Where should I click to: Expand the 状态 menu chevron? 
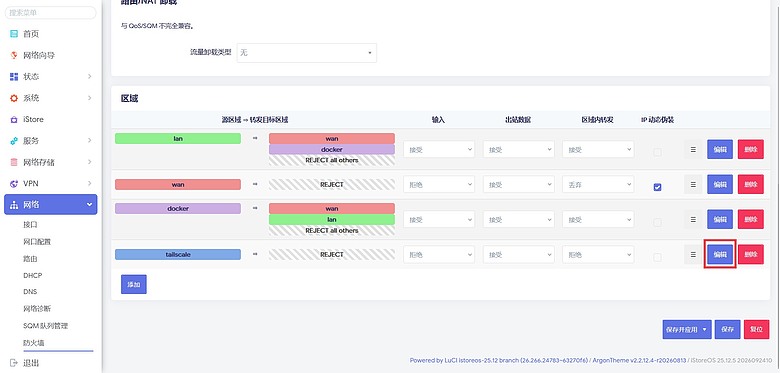[x=90, y=77]
